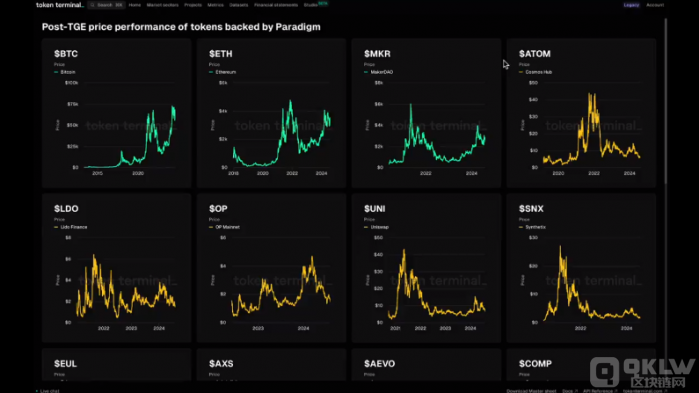699x393 pixels.
Task: Open Financial statements in the nav bar
Action: point(276,5)
